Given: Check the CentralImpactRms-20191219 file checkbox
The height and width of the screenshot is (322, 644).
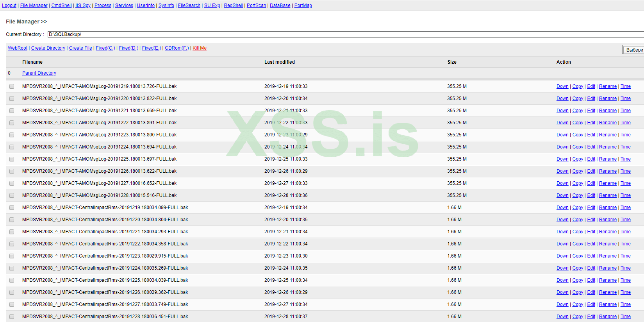Looking at the screenshot, I should [12, 208].
